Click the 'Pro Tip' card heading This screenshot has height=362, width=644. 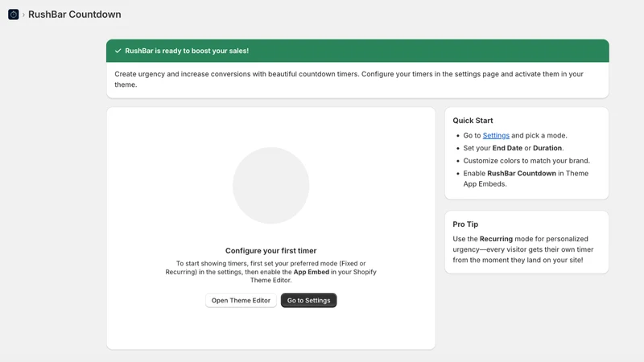point(465,224)
